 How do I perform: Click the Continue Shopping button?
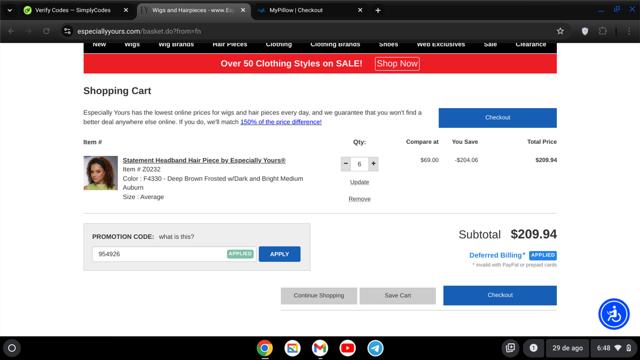pos(319,296)
